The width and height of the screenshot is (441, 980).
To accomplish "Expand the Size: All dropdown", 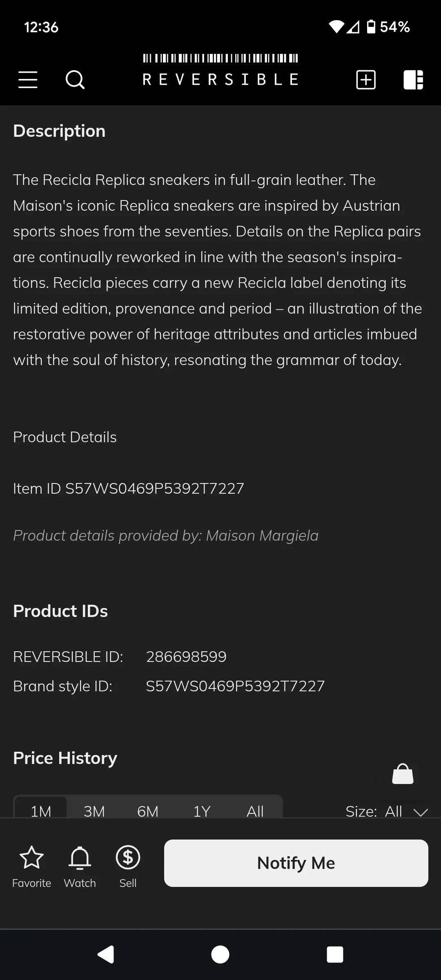I will point(387,811).
